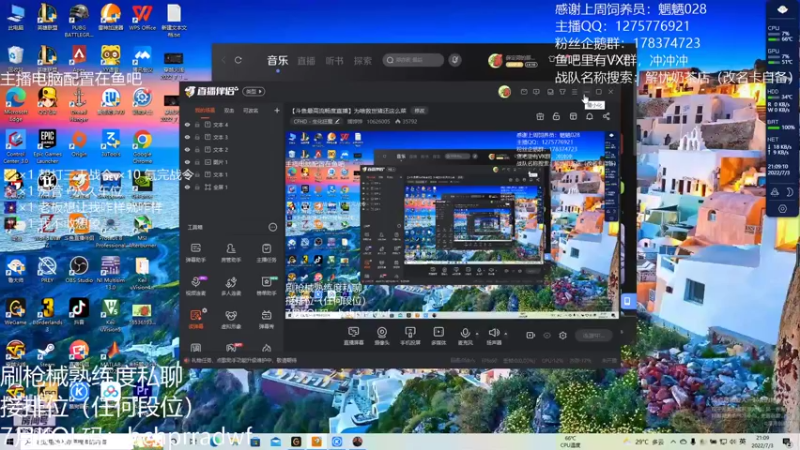Open the 榜单助手 tool icon
The width and height of the screenshot is (800, 450).
(266, 286)
